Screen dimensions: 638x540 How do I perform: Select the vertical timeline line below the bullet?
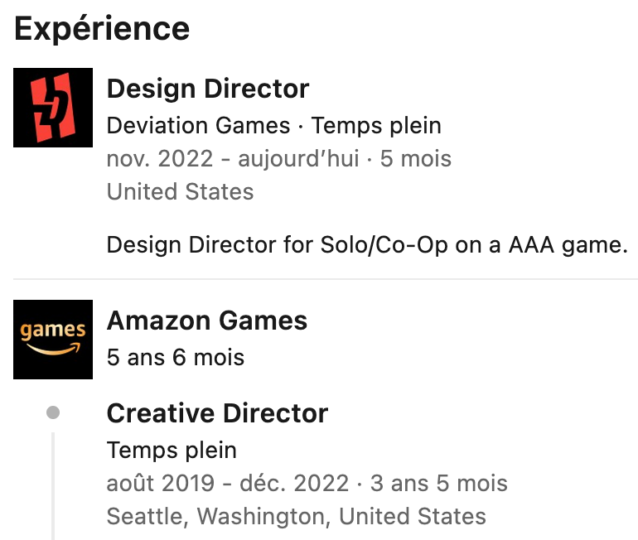click(x=53, y=486)
